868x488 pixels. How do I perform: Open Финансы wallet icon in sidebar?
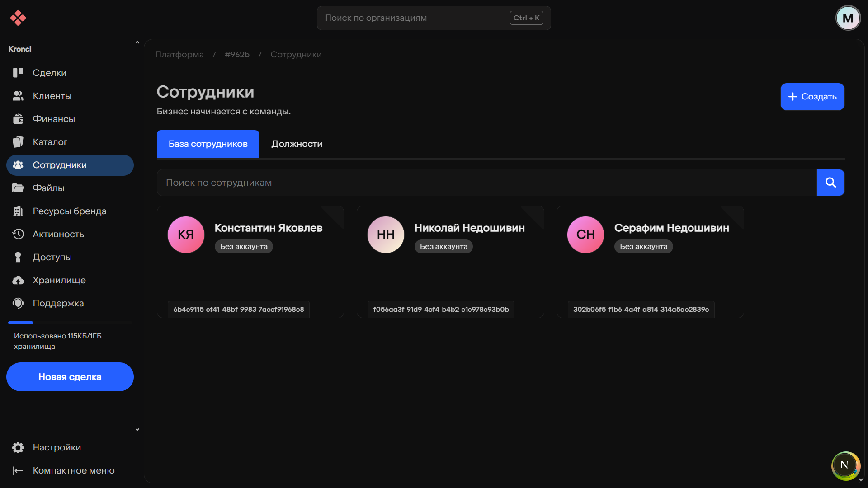coord(18,119)
